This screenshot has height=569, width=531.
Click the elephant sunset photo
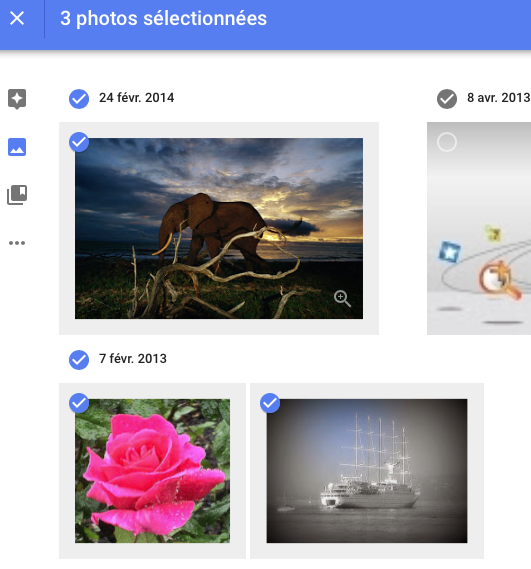point(219,228)
